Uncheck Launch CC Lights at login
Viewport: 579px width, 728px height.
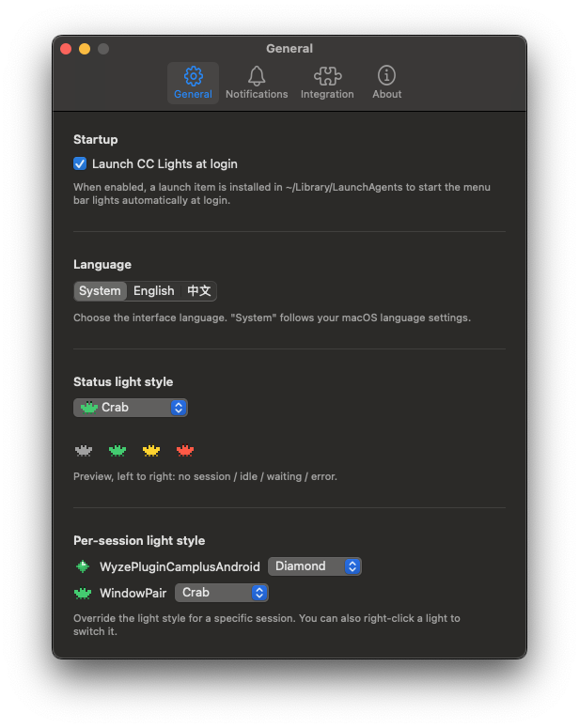(80, 163)
